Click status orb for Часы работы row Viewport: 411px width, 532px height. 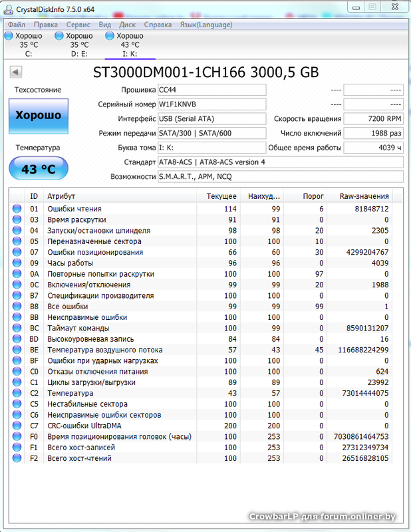pyautogui.click(x=17, y=263)
